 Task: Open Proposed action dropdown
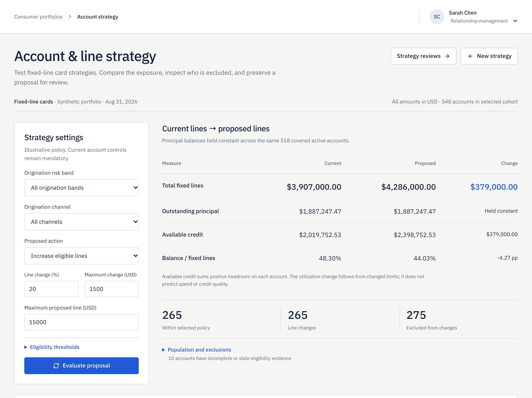coord(82,256)
